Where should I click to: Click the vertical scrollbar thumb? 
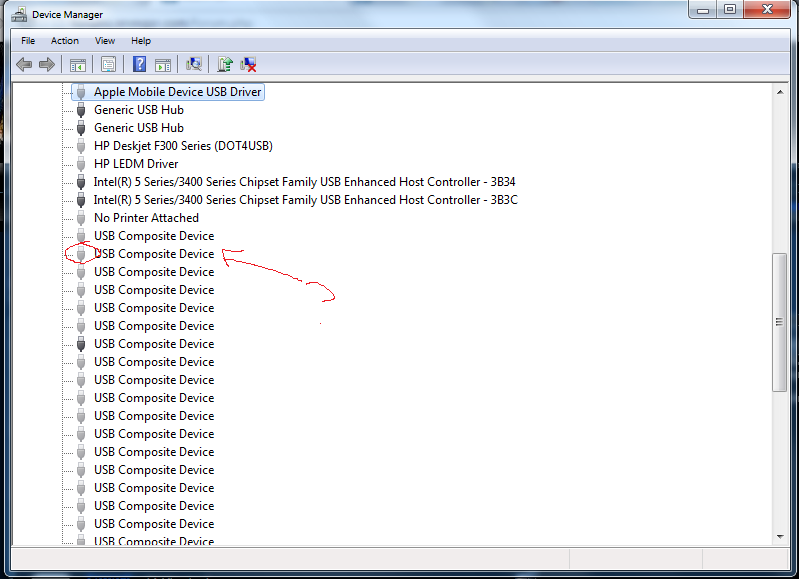pyautogui.click(x=779, y=322)
